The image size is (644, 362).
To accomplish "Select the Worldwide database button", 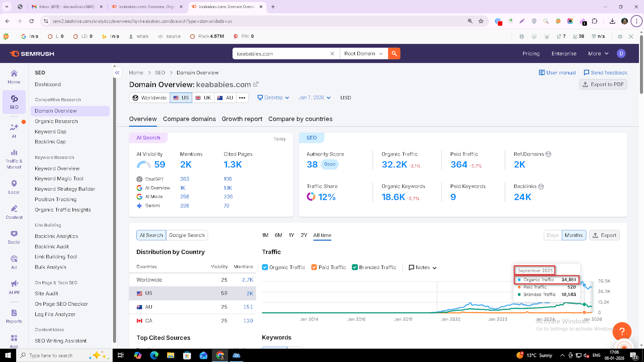I will [x=150, y=98].
